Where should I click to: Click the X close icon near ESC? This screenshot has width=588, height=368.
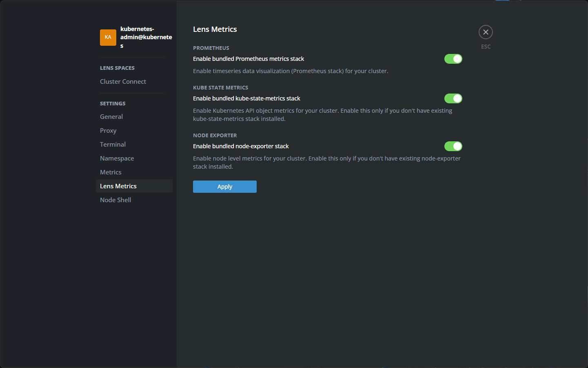click(x=486, y=32)
